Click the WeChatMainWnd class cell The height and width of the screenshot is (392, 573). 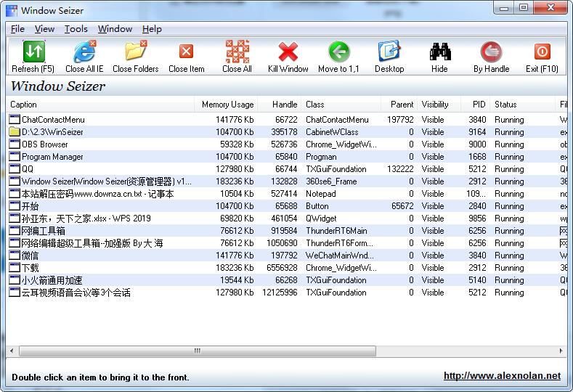click(339, 256)
